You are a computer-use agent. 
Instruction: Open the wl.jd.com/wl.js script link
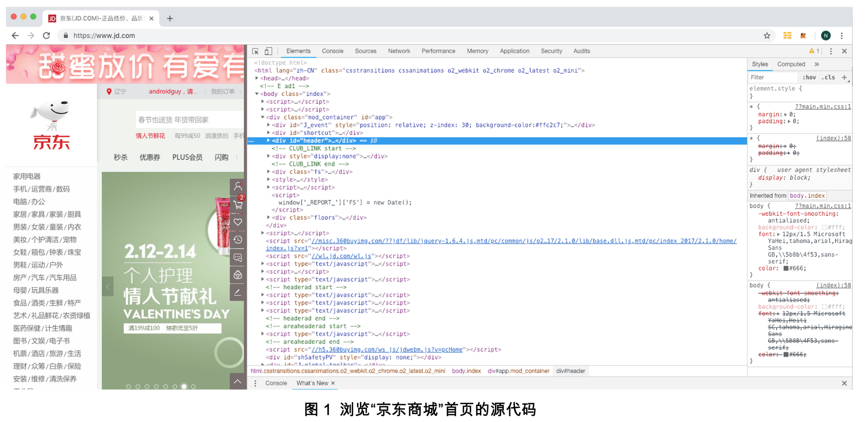click(x=341, y=256)
